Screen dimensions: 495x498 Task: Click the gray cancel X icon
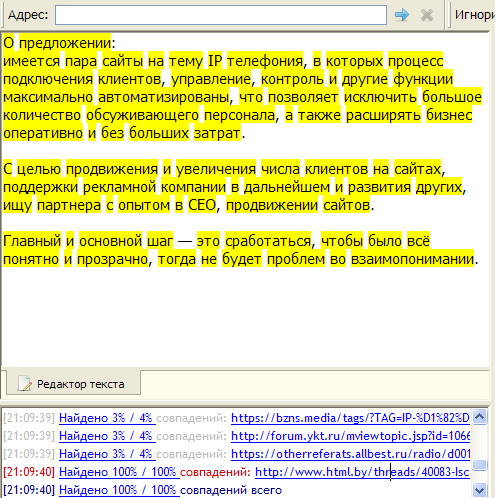click(x=427, y=15)
